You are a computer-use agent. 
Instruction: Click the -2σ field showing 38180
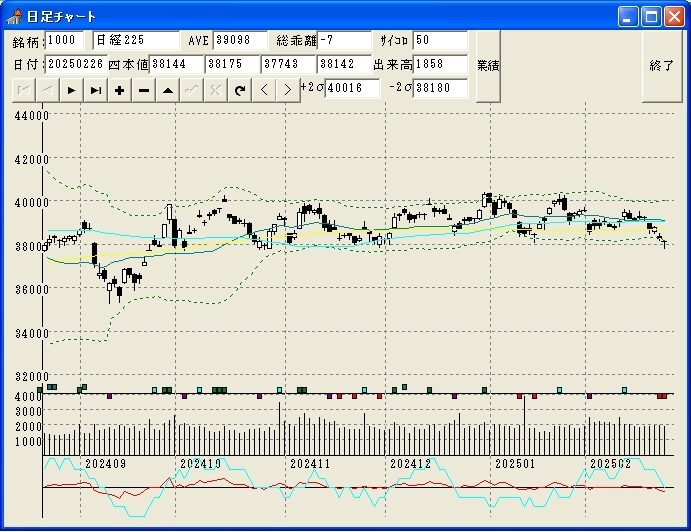(440, 88)
